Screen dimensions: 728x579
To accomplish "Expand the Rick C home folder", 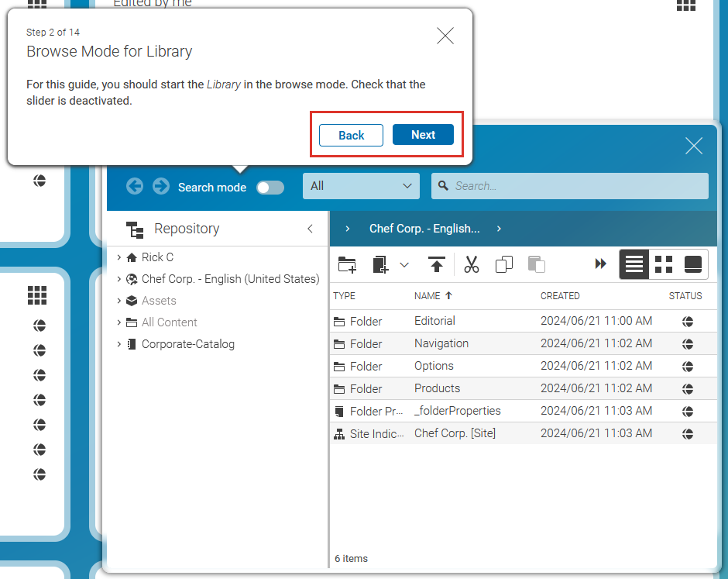I will pos(118,257).
